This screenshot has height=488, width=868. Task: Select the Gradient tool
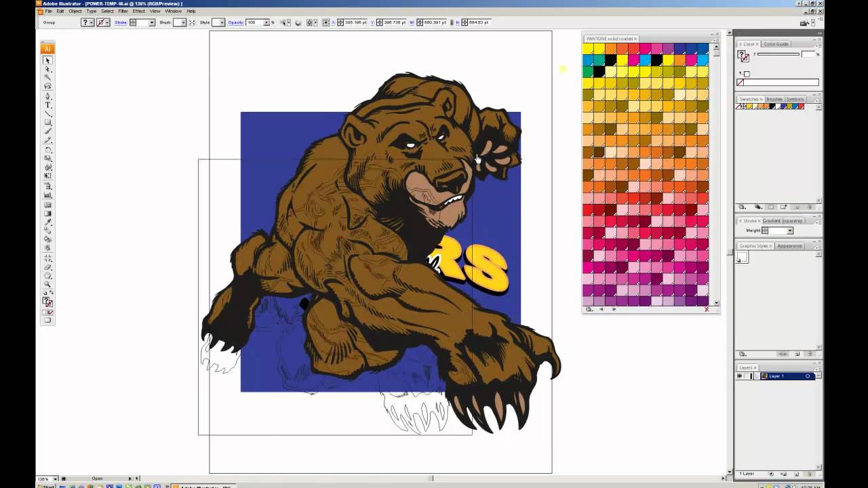[x=47, y=213]
